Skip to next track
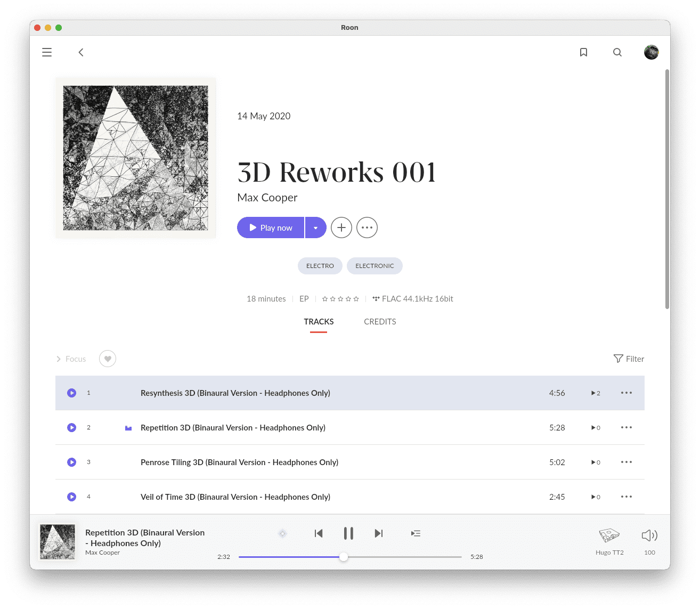700x609 pixels. click(x=379, y=533)
